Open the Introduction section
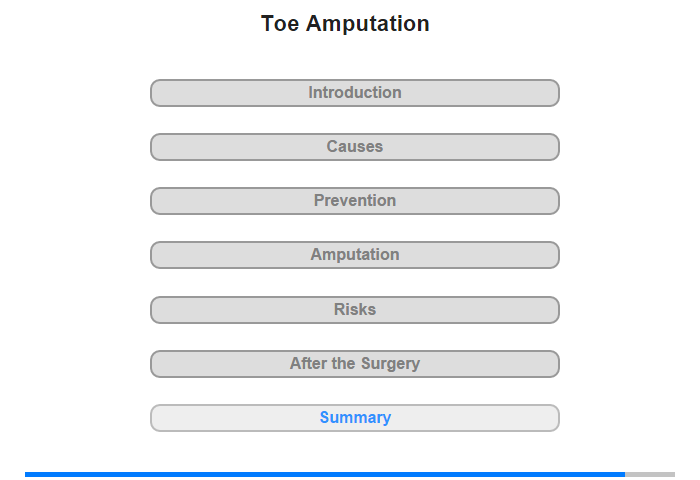700x480 pixels. tap(355, 93)
